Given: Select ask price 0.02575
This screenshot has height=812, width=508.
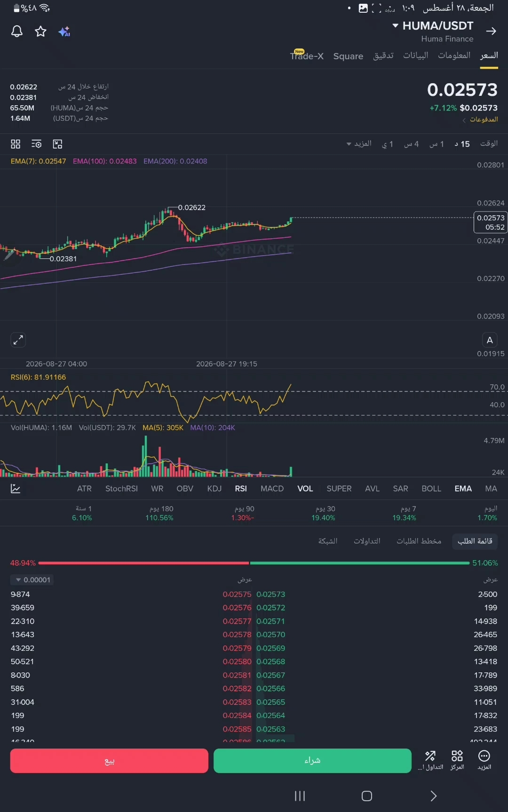Looking at the screenshot, I should pos(237,594).
